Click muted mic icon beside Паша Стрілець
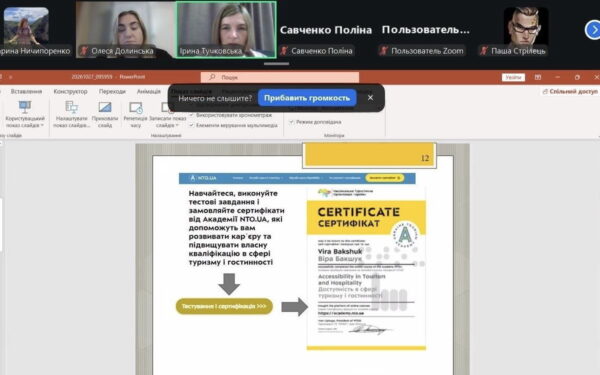Image resolution: width=600 pixels, height=375 pixels. click(x=484, y=51)
